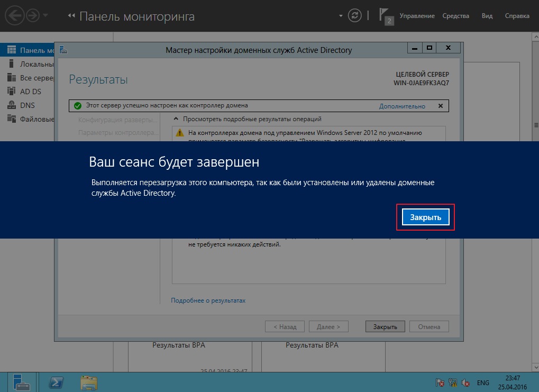
Task: Click the blue Закрыть button in sign-out banner
Action: click(x=425, y=217)
